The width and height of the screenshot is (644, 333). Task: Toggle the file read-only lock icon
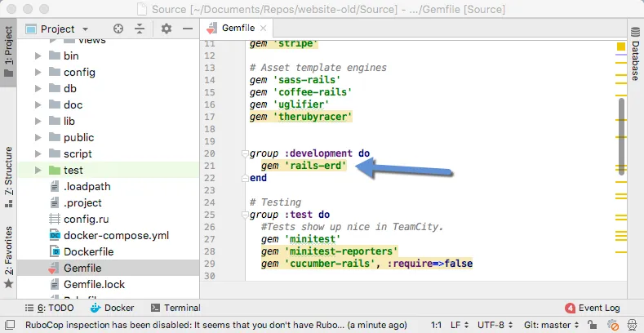[592, 325]
